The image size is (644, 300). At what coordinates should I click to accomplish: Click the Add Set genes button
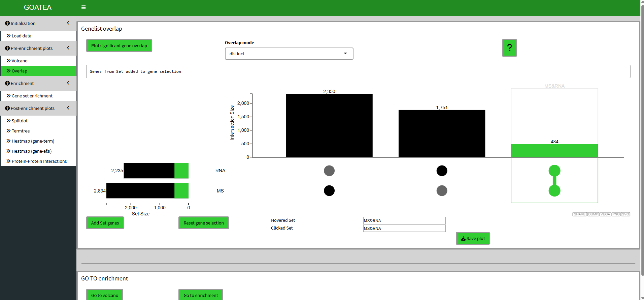105,223
